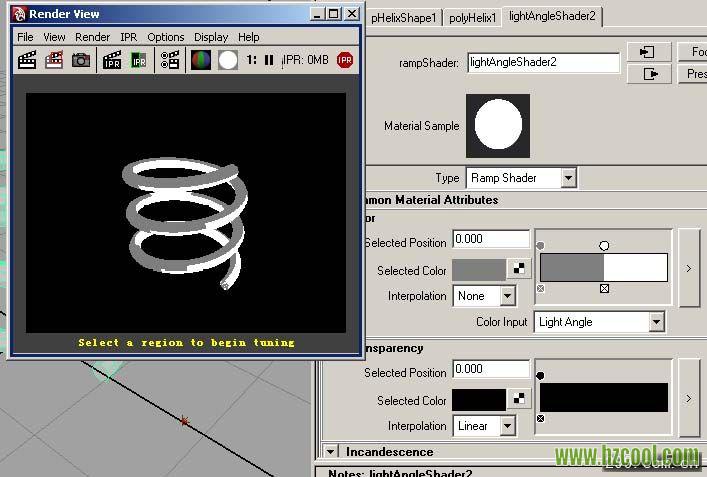Open the expanded color ramp editor arrow button

[688, 268]
